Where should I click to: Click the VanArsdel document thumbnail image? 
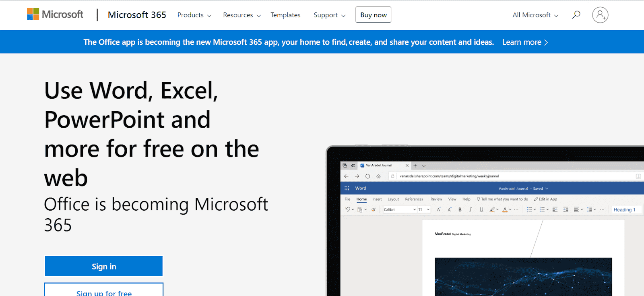523,277
